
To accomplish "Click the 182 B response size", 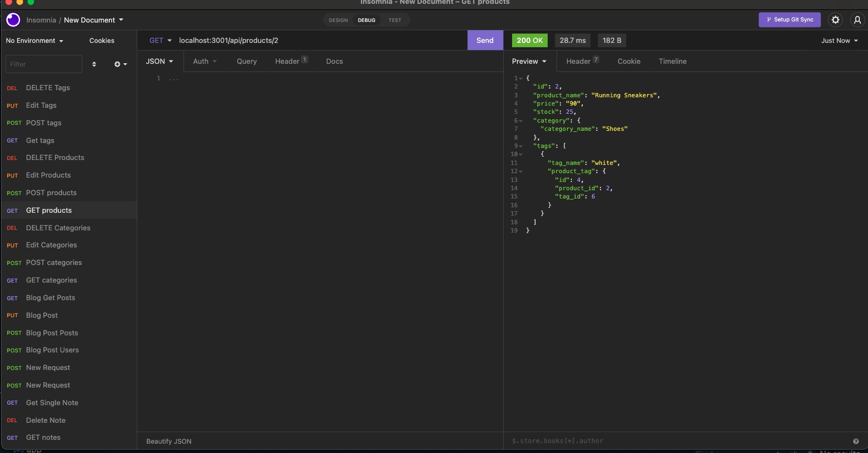I will [x=612, y=40].
